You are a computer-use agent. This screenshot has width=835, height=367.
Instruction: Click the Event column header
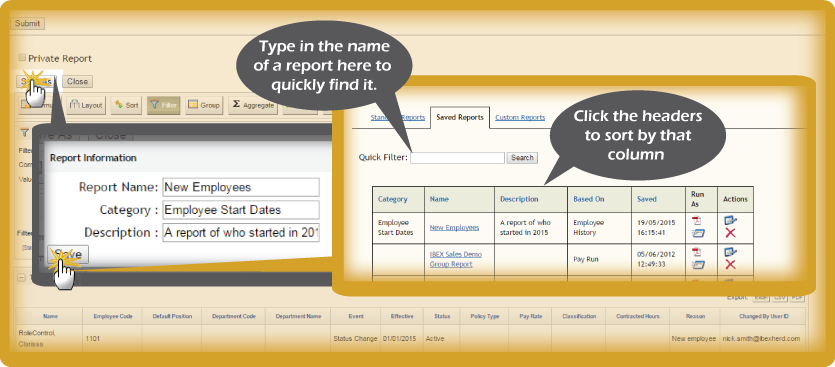point(356,316)
